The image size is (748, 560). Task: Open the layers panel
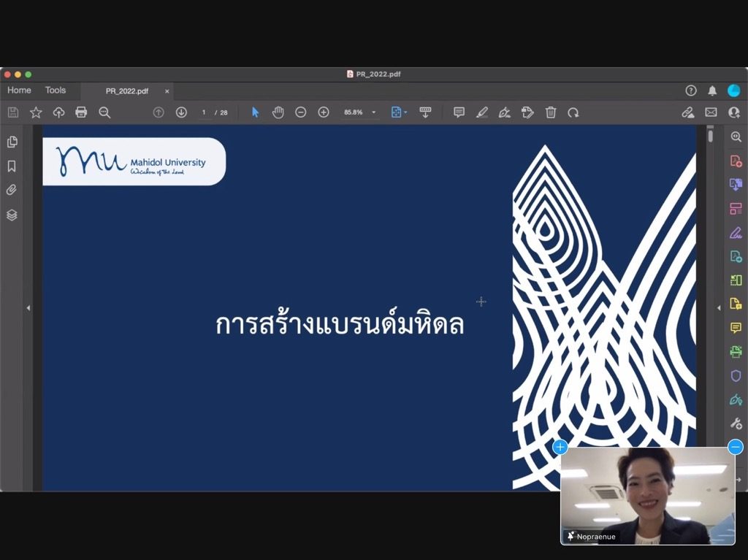point(12,215)
